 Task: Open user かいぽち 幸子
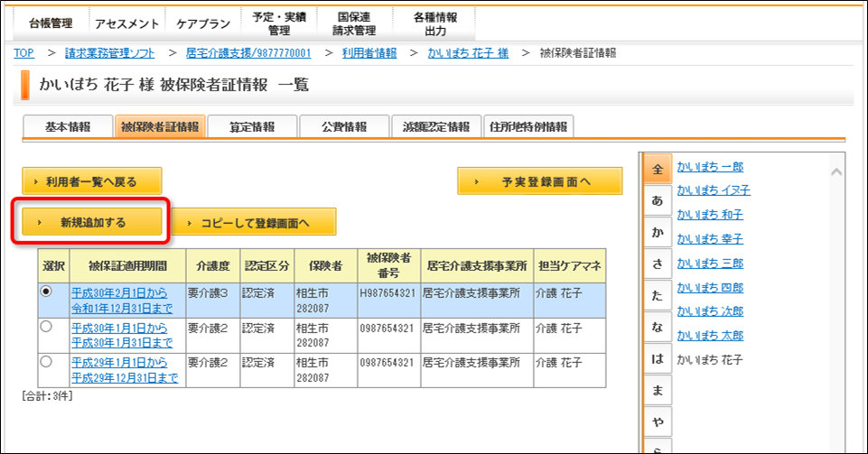point(710,239)
